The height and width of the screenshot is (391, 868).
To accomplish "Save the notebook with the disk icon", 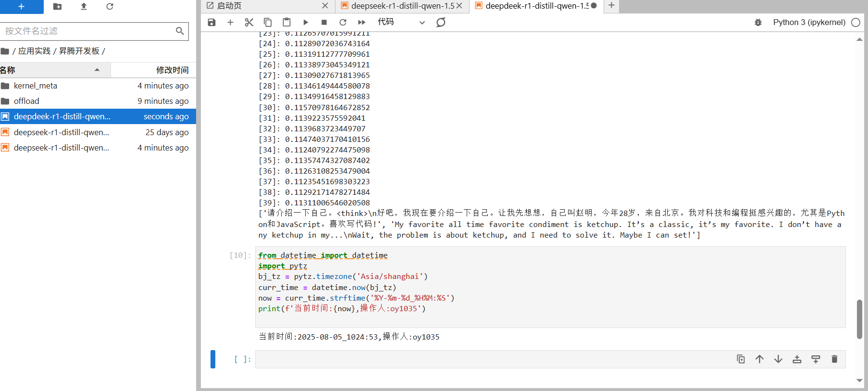I will [211, 22].
